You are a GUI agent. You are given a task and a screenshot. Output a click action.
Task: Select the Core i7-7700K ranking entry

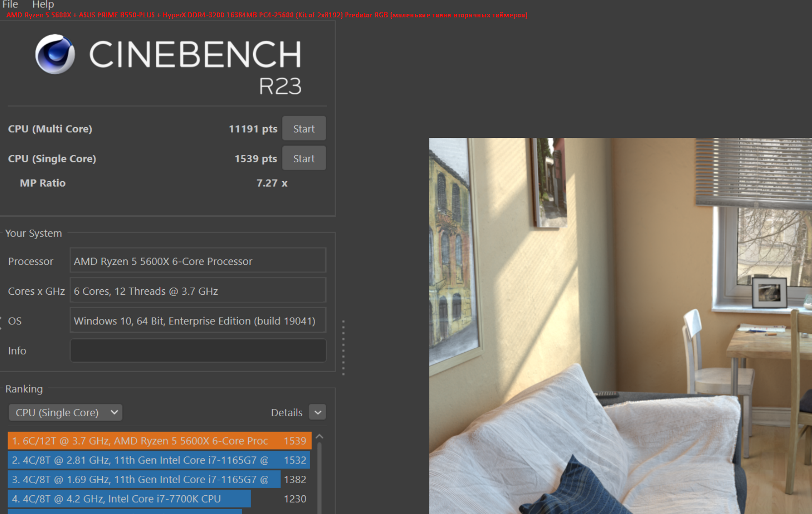(160, 499)
